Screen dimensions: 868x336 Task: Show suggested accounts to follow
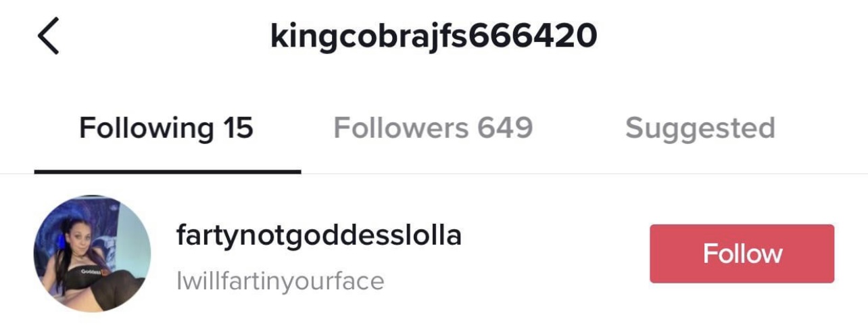coord(700,128)
